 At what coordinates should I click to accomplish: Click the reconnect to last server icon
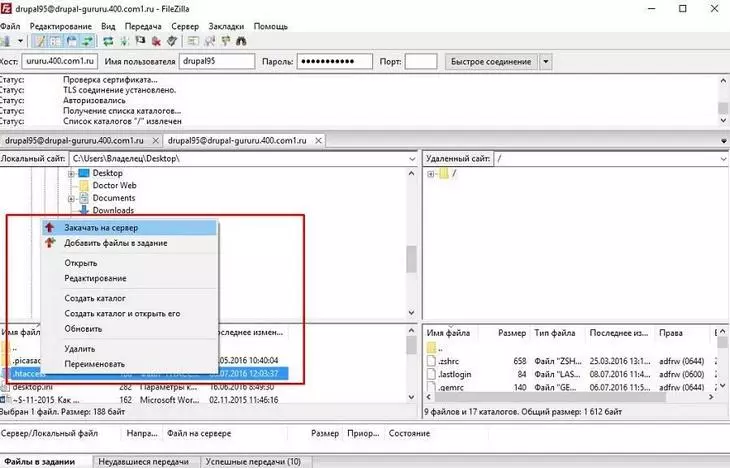(x=172, y=42)
